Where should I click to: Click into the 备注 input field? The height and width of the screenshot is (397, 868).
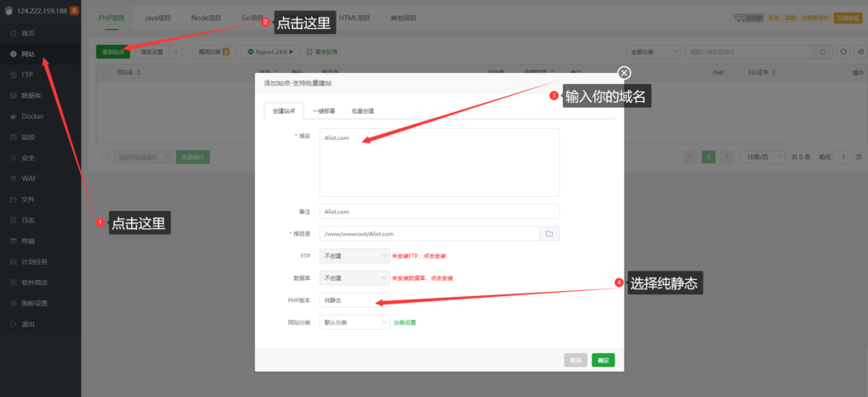(440, 211)
